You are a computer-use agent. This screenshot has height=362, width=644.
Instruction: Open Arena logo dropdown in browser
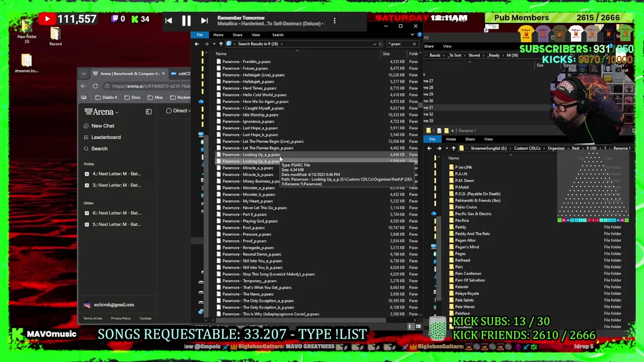click(x=102, y=112)
